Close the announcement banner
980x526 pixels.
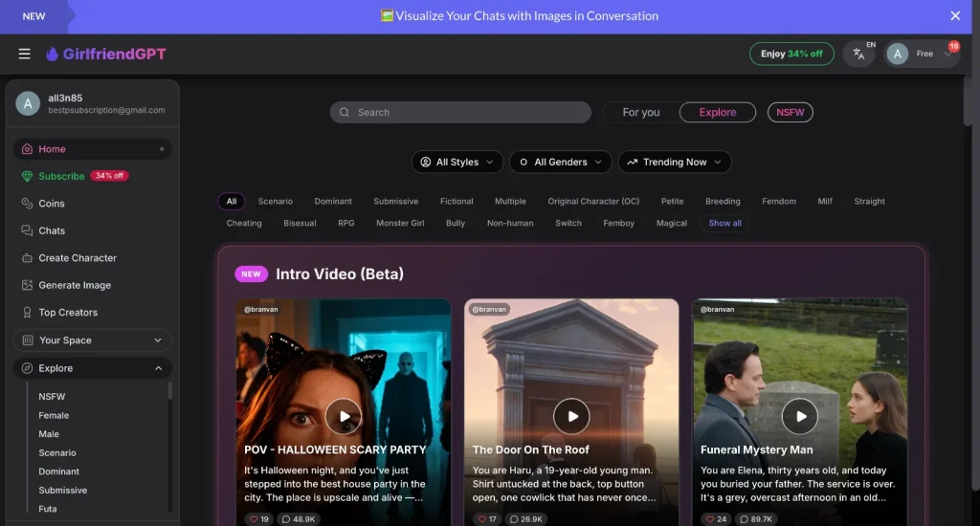click(x=955, y=16)
